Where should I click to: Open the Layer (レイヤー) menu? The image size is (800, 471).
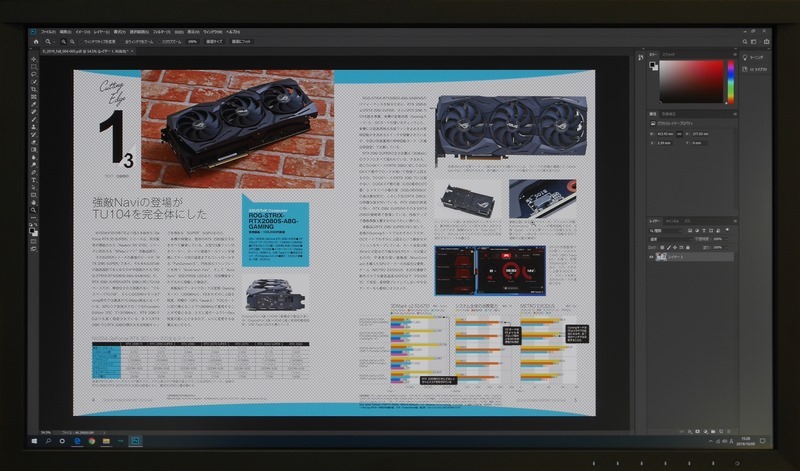pos(102,32)
